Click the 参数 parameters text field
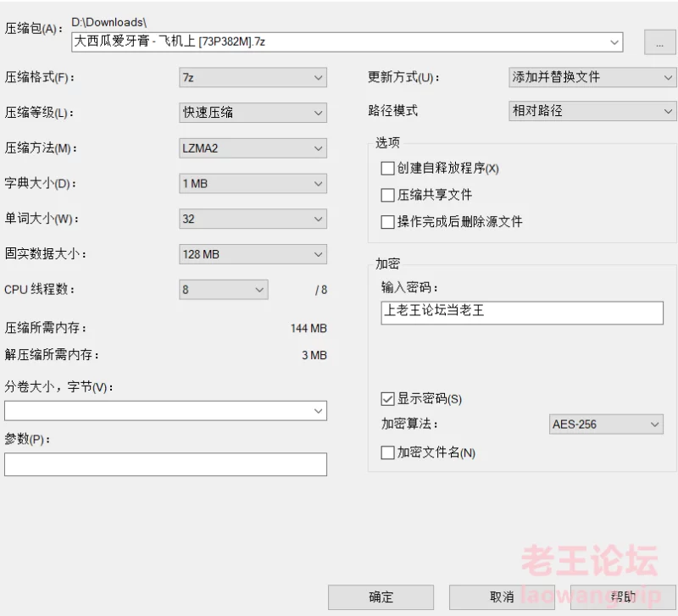Viewport: 678px width, 616px height. click(165, 464)
